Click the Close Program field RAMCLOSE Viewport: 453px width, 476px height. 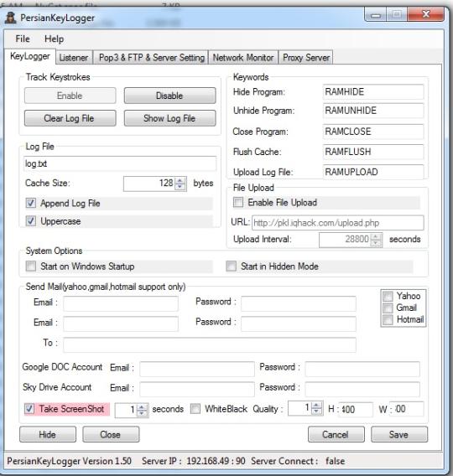tap(373, 132)
